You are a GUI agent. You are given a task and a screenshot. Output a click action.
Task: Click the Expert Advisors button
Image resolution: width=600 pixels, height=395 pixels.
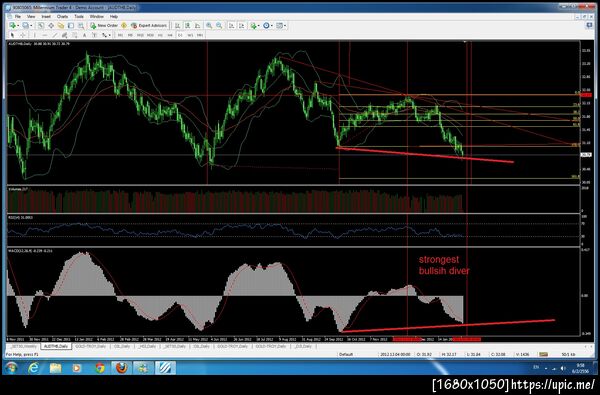(x=149, y=25)
